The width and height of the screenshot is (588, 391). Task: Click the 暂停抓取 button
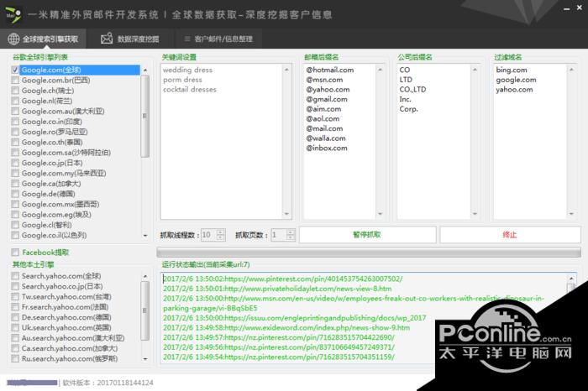coord(368,235)
